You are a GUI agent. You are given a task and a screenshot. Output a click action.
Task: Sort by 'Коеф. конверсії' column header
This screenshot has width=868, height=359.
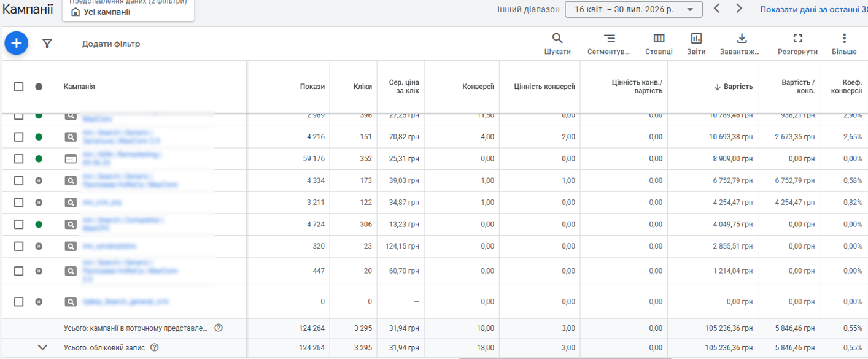(x=847, y=87)
